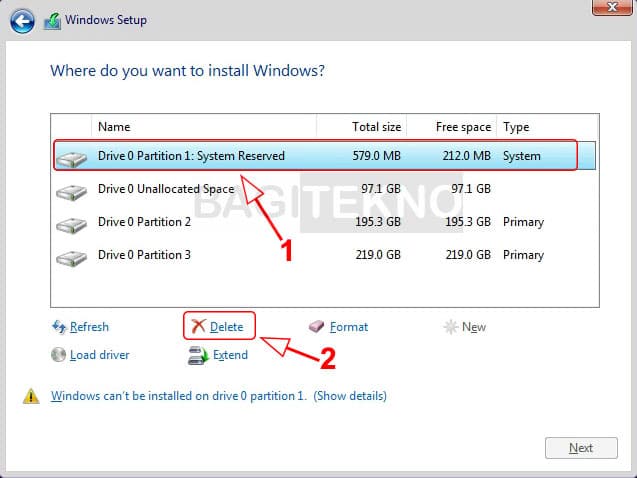Click the System type cell
Screen dimensions: 637x478
tap(522, 156)
